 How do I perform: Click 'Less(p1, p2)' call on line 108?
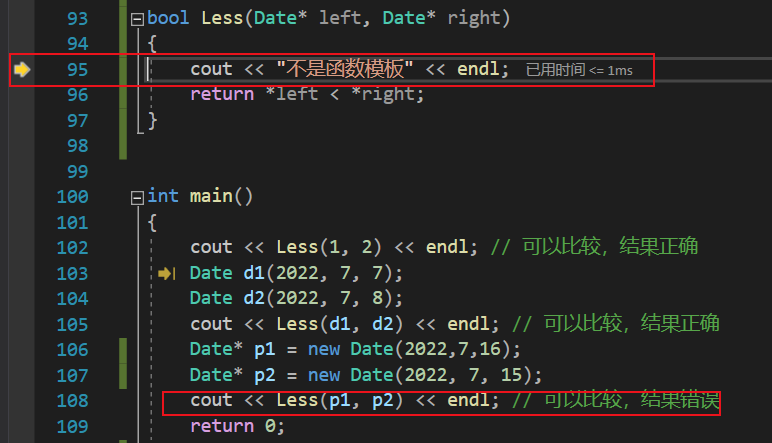(x=340, y=401)
